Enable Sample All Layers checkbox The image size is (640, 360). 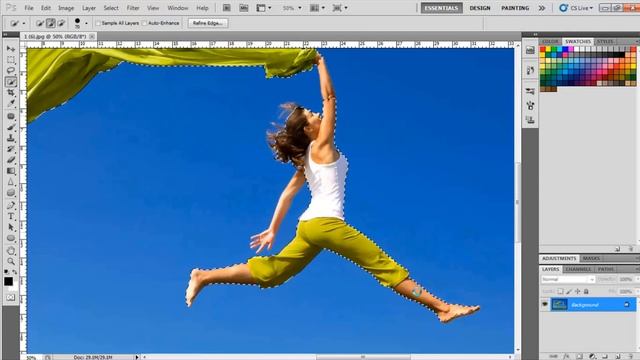pyautogui.click(x=98, y=23)
